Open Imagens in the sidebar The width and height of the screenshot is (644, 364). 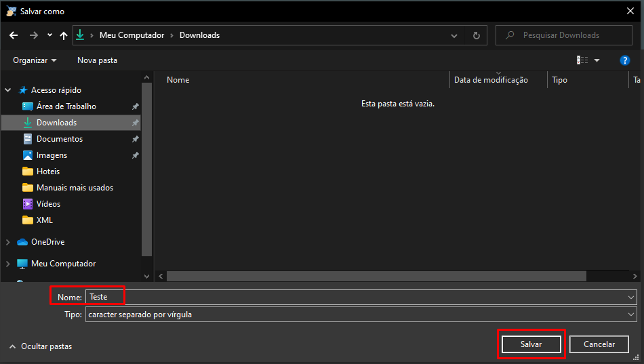point(52,155)
